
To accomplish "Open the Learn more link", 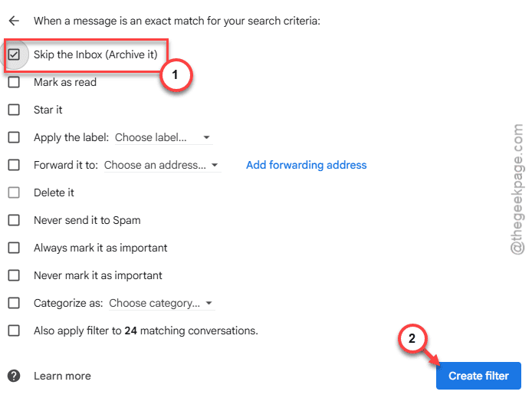I will click(x=62, y=376).
